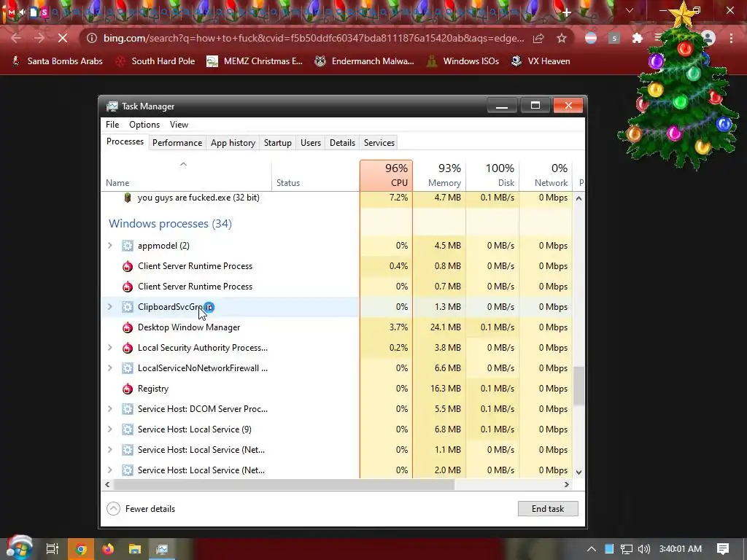Expand Service Host: DCOM Server Proc row
The image size is (747, 560).
[110, 409]
